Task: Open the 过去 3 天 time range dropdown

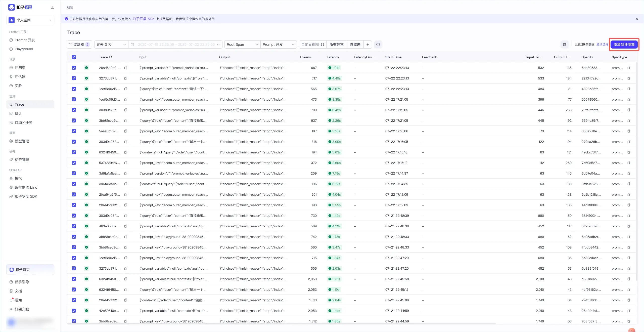Action: point(111,45)
